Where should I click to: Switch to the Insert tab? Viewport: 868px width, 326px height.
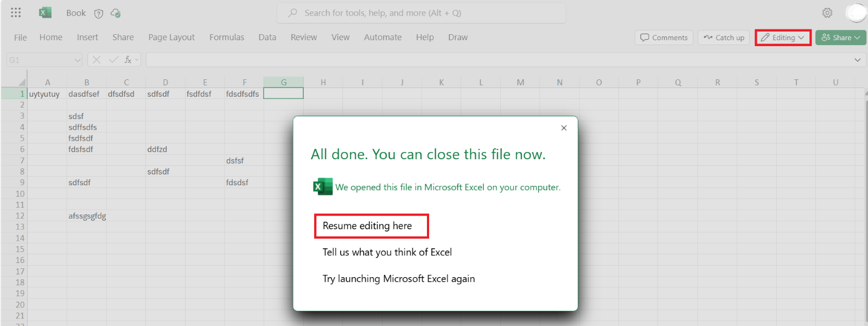87,37
